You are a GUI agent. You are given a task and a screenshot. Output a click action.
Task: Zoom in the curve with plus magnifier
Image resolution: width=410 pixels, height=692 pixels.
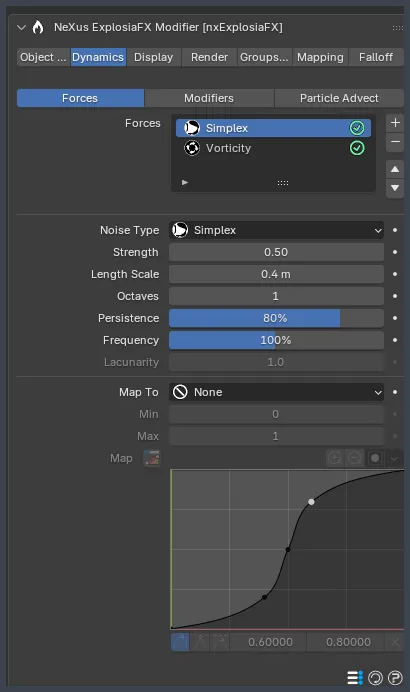coord(335,459)
